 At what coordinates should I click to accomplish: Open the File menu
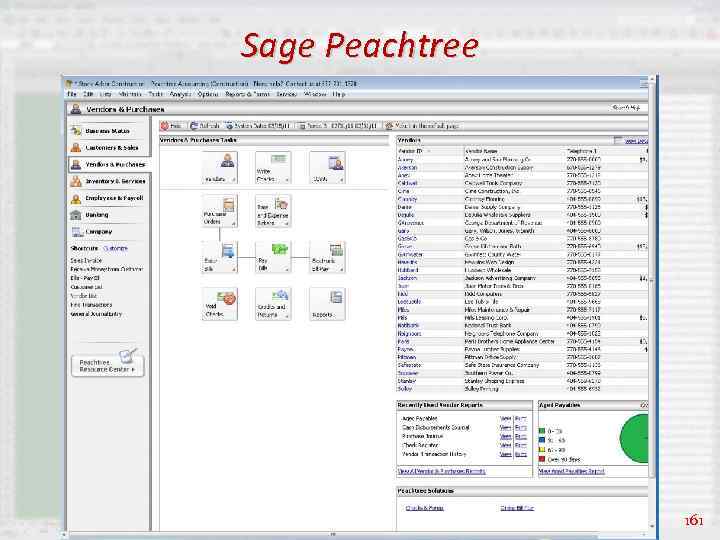[72, 94]
